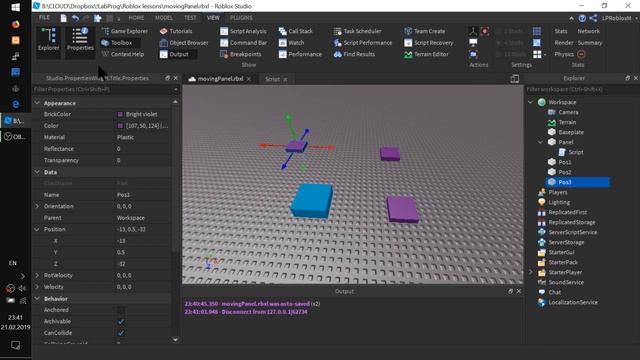640x360 pixels.
Task: Toggle the CanCollide checkbox
Action: click(121, 333)
